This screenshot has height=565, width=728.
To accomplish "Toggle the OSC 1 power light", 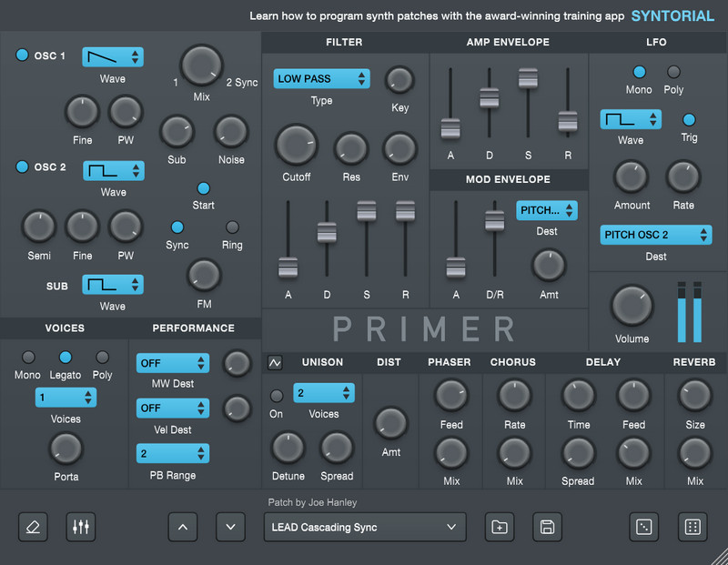I will [22, 55].
